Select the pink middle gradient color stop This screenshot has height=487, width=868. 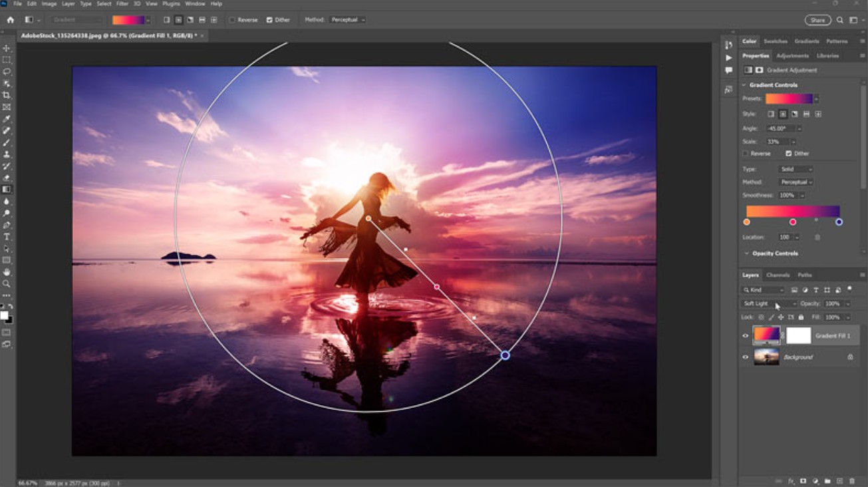[793, 222]
